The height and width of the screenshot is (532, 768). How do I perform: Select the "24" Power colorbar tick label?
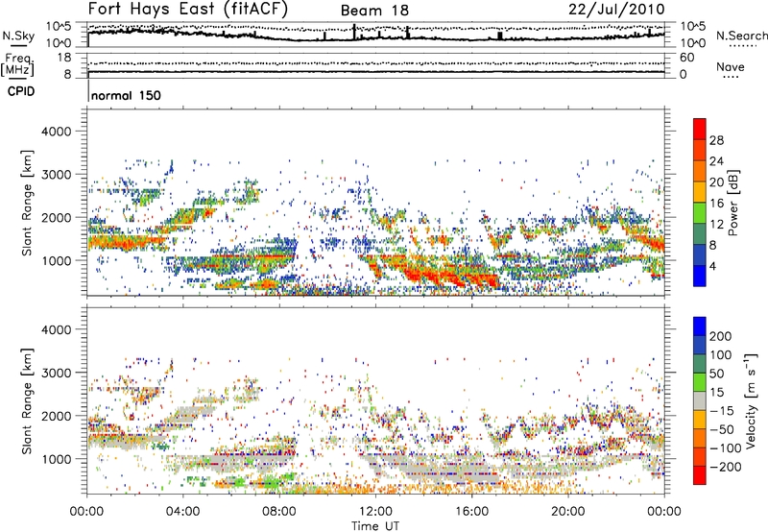[x=716, y=161]
